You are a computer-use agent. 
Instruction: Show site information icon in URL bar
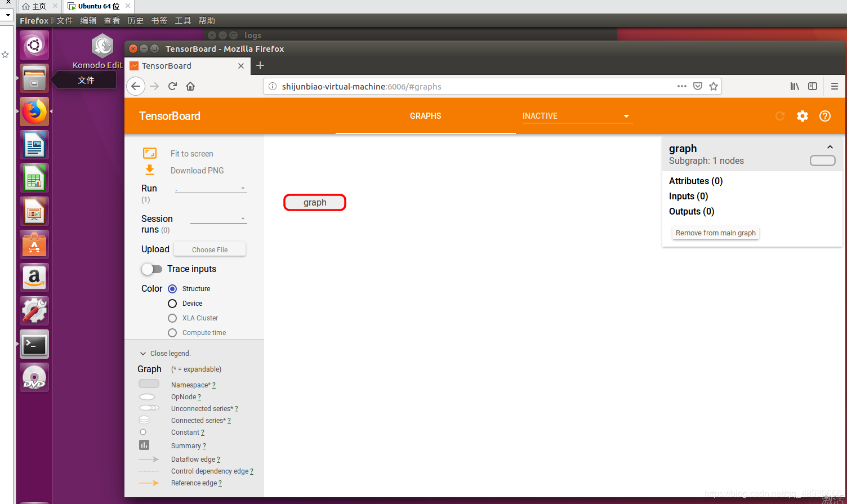point(273,86)
